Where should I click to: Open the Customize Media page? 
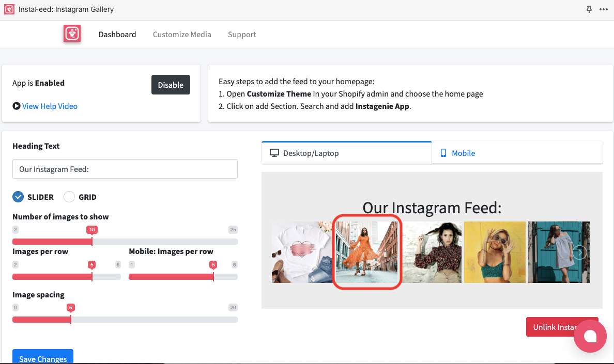(x=182, y=35)
